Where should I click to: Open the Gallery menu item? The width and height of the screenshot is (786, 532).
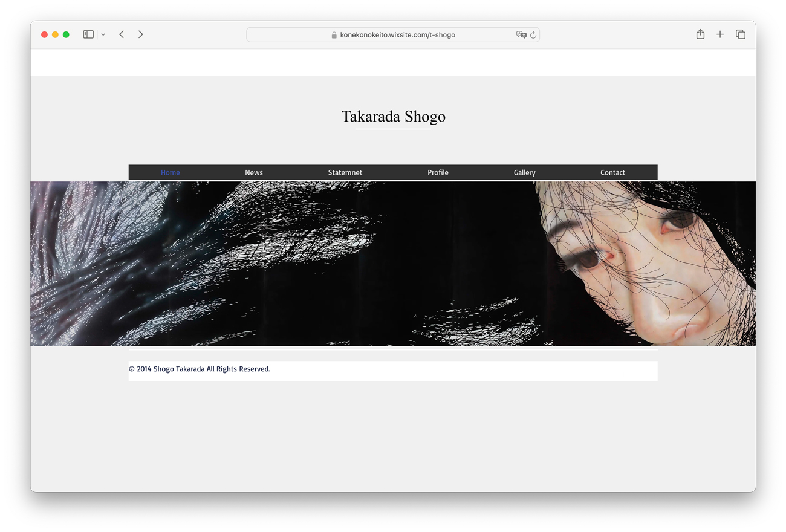pos(525,172)
